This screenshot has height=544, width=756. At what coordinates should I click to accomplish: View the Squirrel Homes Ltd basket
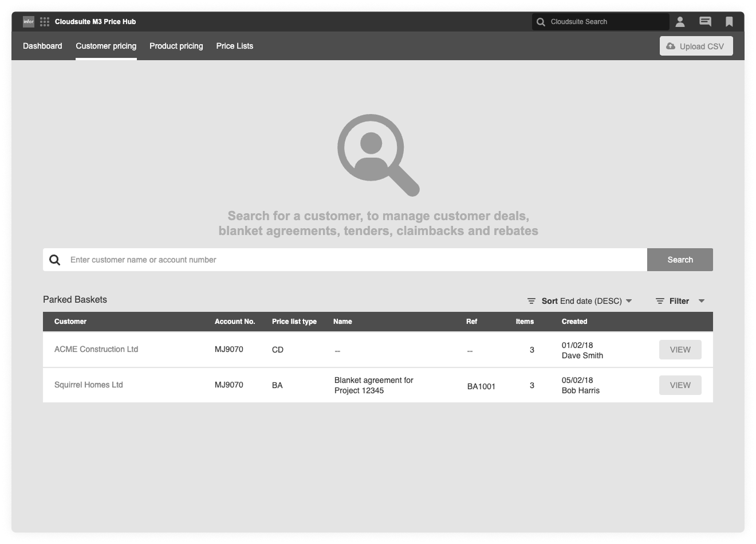click(680, 385)
